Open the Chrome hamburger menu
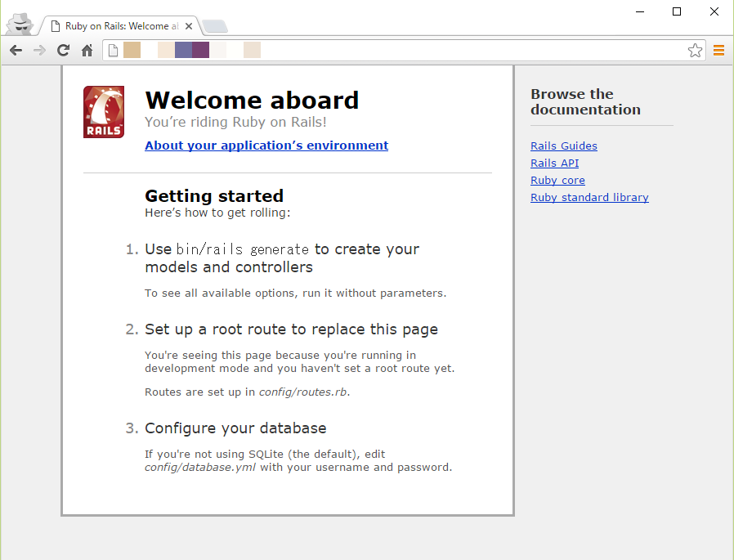The image size is (734, 560). pos(718,50)
